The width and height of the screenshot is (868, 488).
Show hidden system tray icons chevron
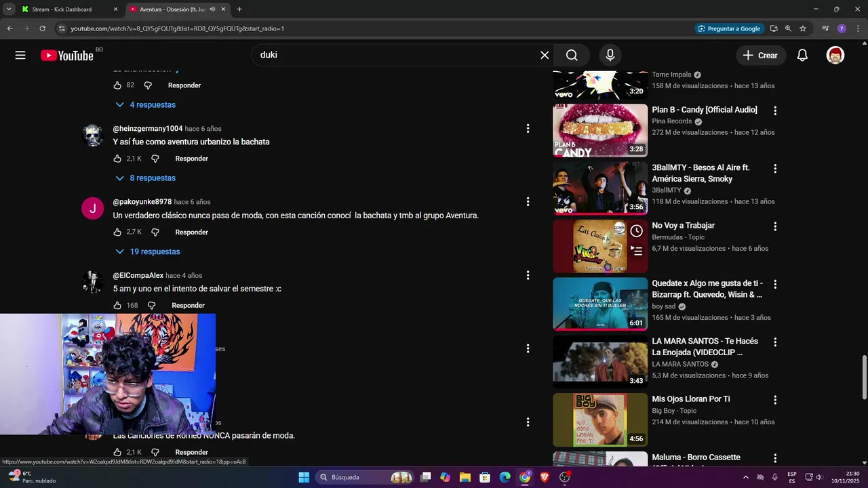pos(746,477)
